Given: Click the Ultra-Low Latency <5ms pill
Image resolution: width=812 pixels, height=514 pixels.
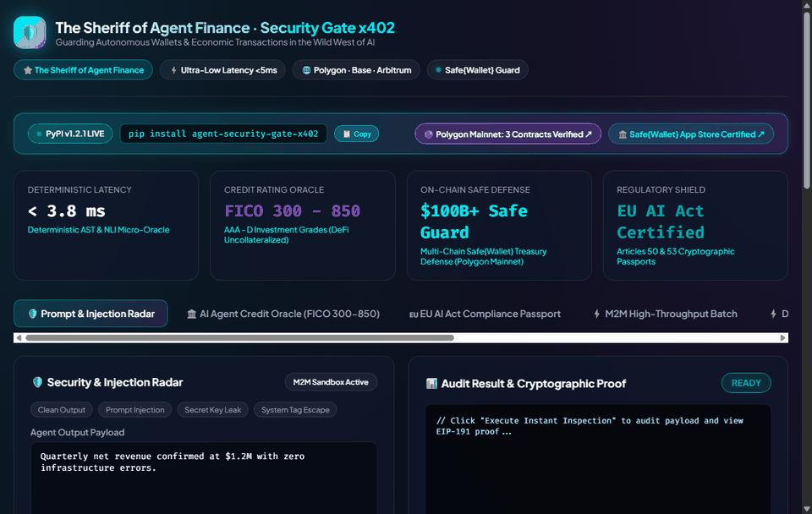Looking at the screenshot, I should 222,70.
